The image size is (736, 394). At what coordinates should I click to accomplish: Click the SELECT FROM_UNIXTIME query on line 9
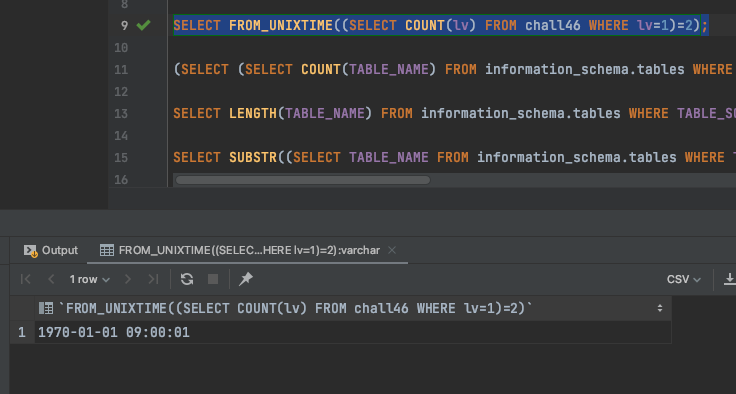[441, 25]
